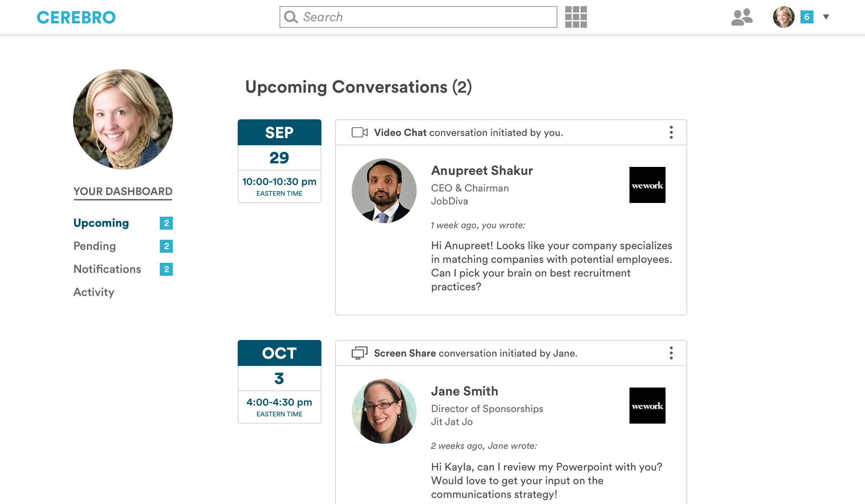
Task: Open the Notifications section
Action: [107, 269]
